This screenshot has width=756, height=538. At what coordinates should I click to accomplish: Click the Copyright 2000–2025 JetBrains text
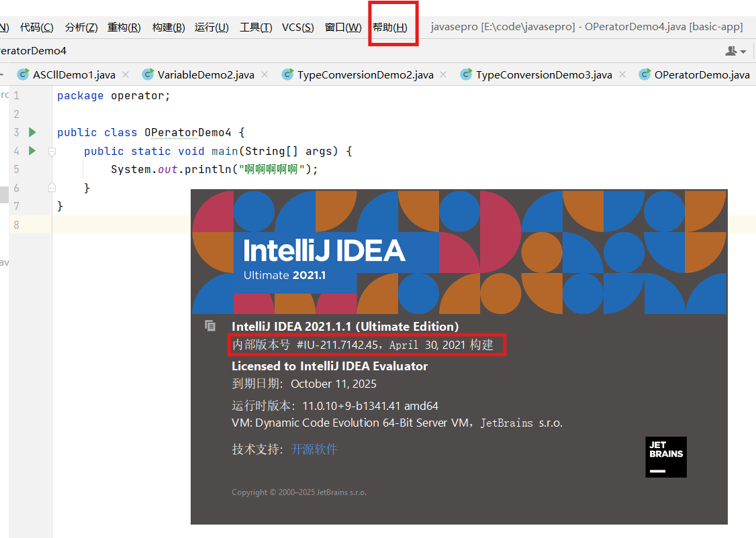point(299,492)
